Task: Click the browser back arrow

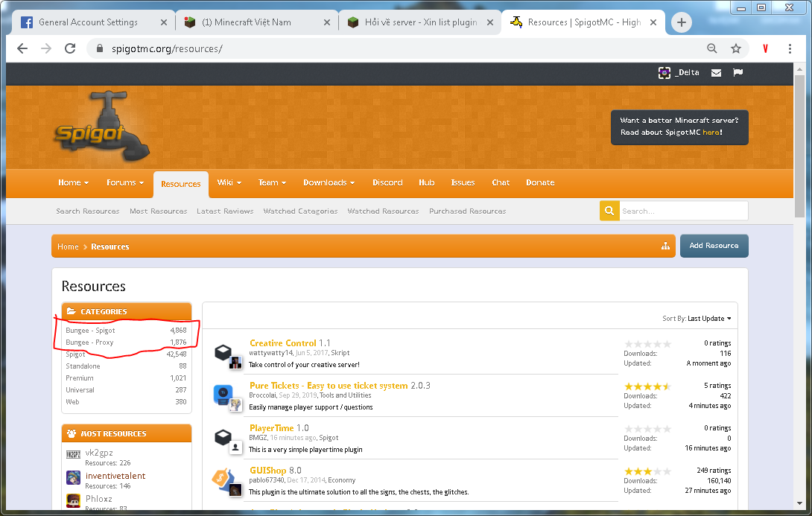Action: click(x=22, y=48)
